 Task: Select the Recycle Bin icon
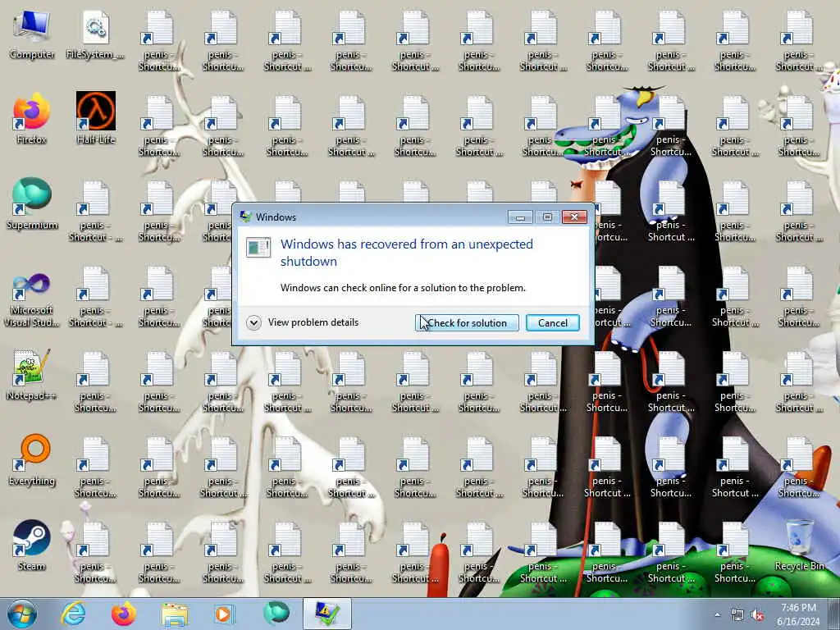pyautogui.click(x=799, y=546)
